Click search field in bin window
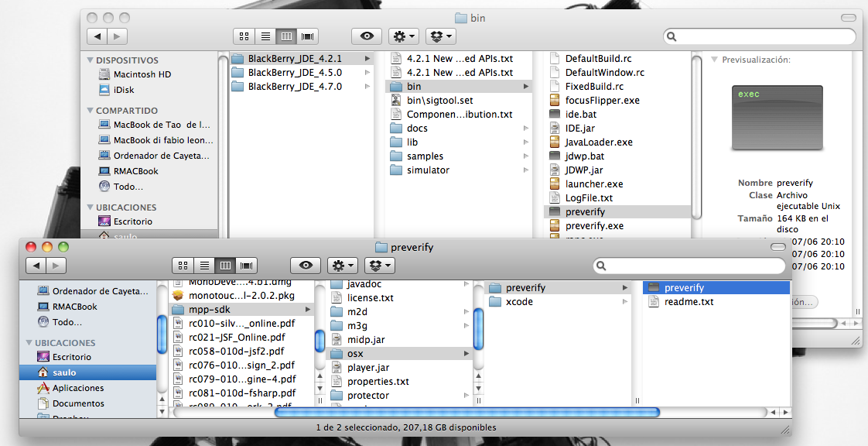868x446 pixels. 760,36
